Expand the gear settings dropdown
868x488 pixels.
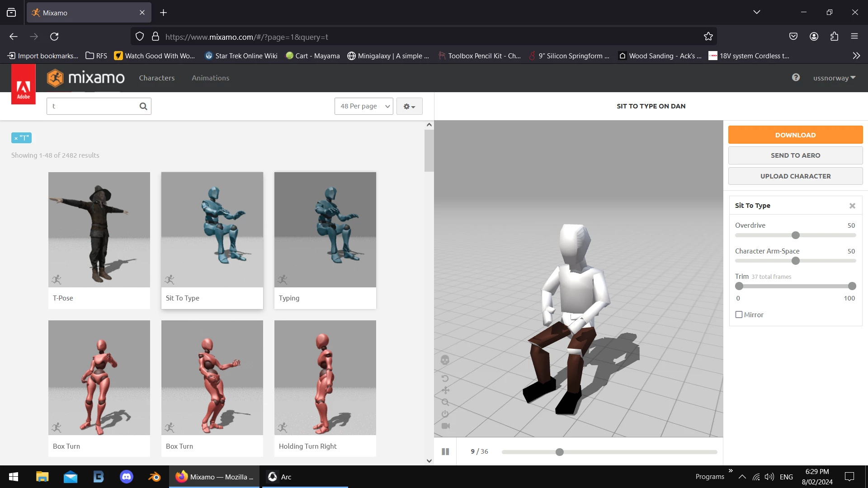click(x=409, y=106)
